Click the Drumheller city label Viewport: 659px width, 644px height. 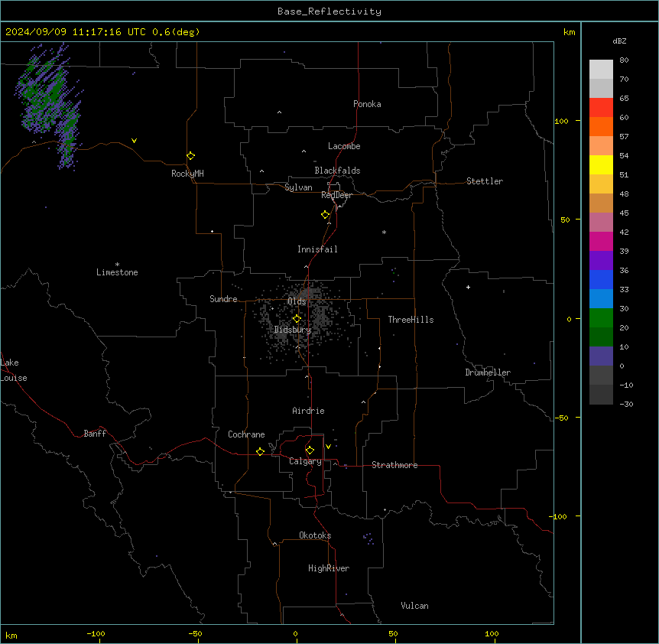click(x=488, y=372)
